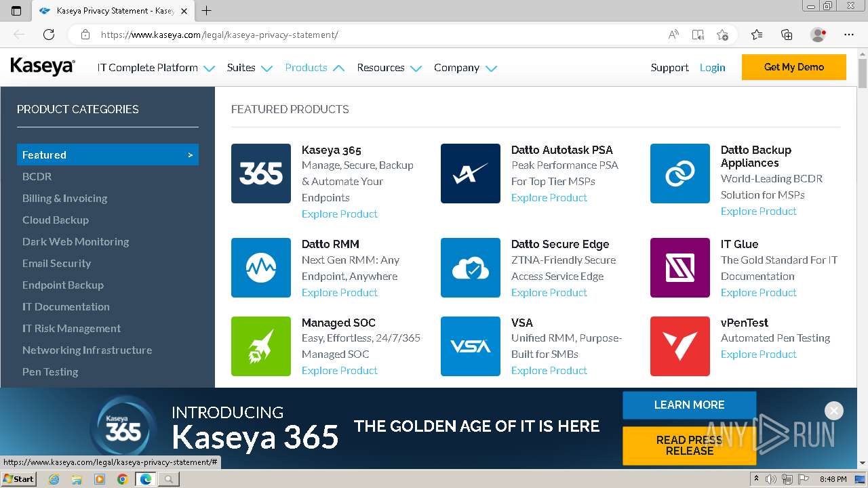Select the IT Documentation category
The image size is (868, 488).
pos(66,306)
